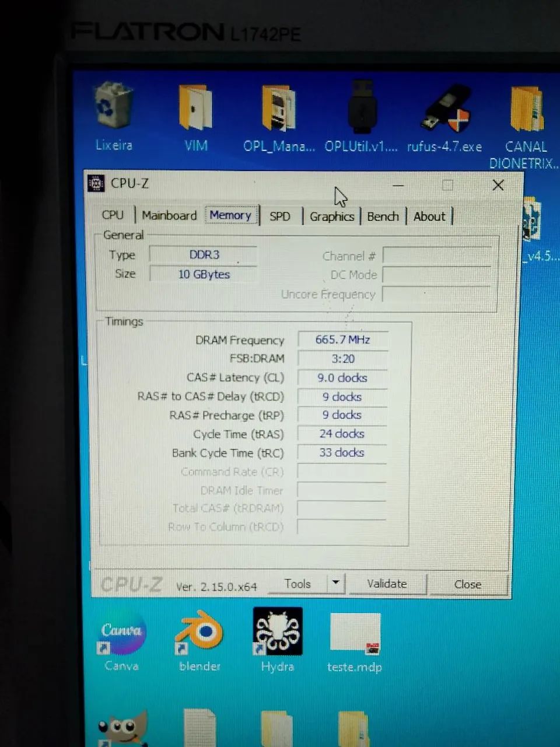Switch to the Mainboard tab
This screenshot has width=560, height=747.
tap(169, 215)
